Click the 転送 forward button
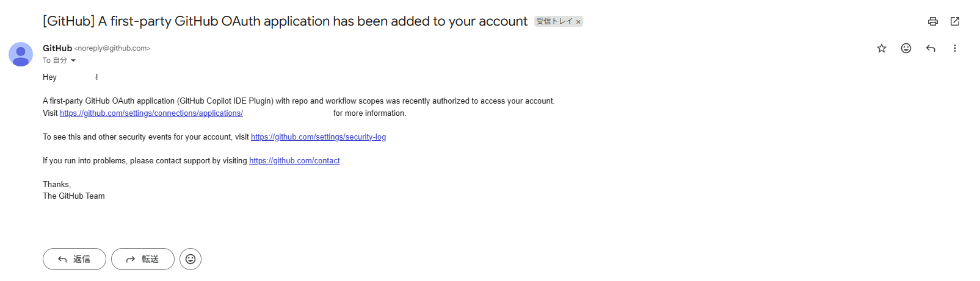The width and height of the screenshot is (980, 281). pyautogui.click(x=143, y=259)
